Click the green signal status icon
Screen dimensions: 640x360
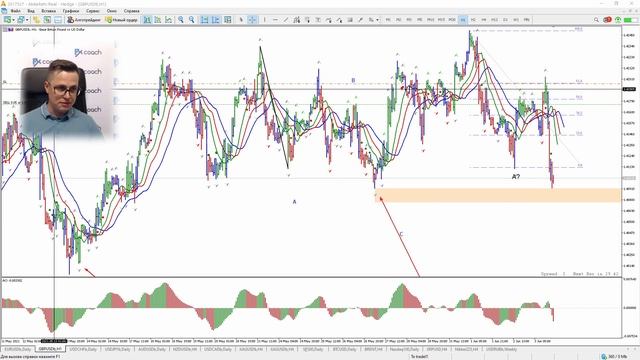coord(618,20)
